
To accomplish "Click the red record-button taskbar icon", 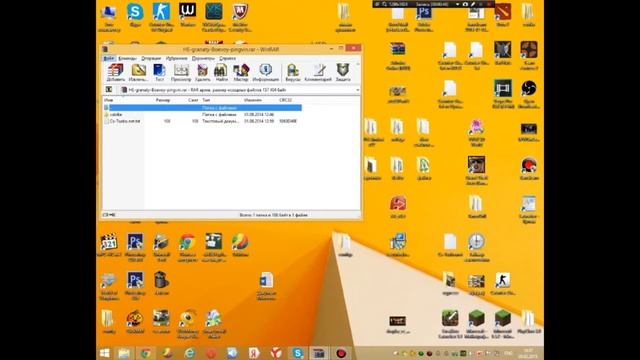I will tap(341, 353).
